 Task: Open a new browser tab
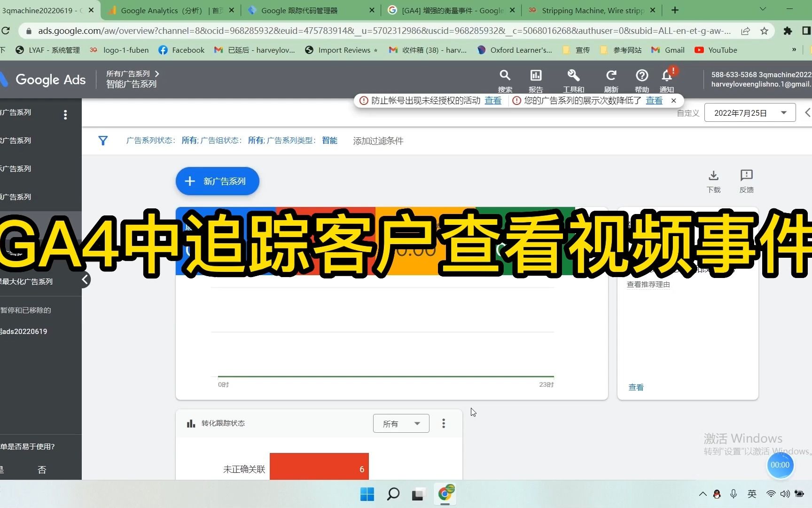tap(675, 10)
